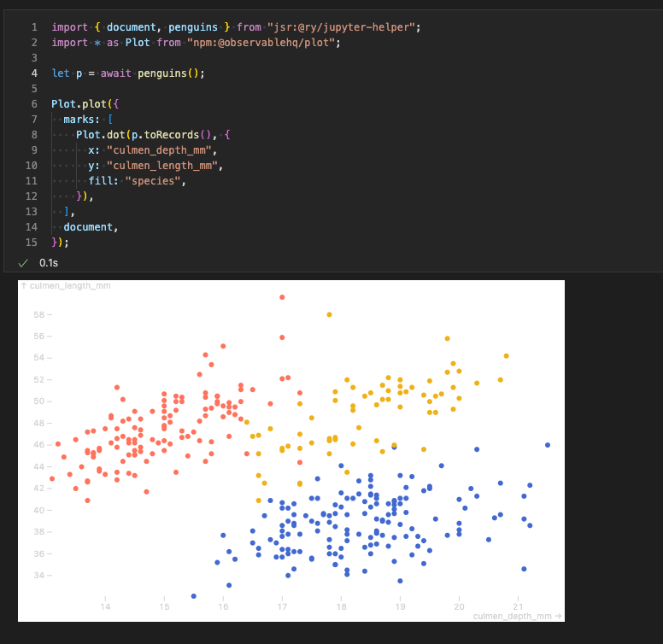The width and height of the screenshot is (663, 644).
Task: Click the lowest blue dot in the plot
Action: (x=194, y=596)
